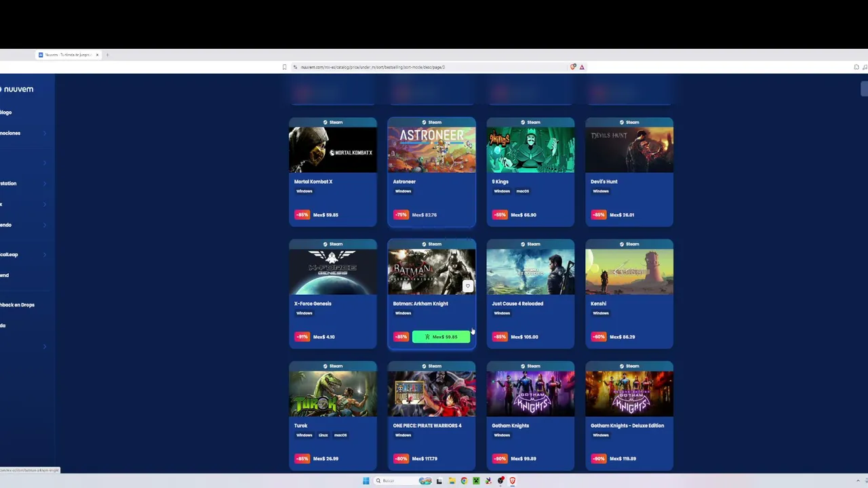868x488 pixels.
Task: Open Minecraft creeper icon in taskbar
Action: pyautogui.click(x=476, y=481)
